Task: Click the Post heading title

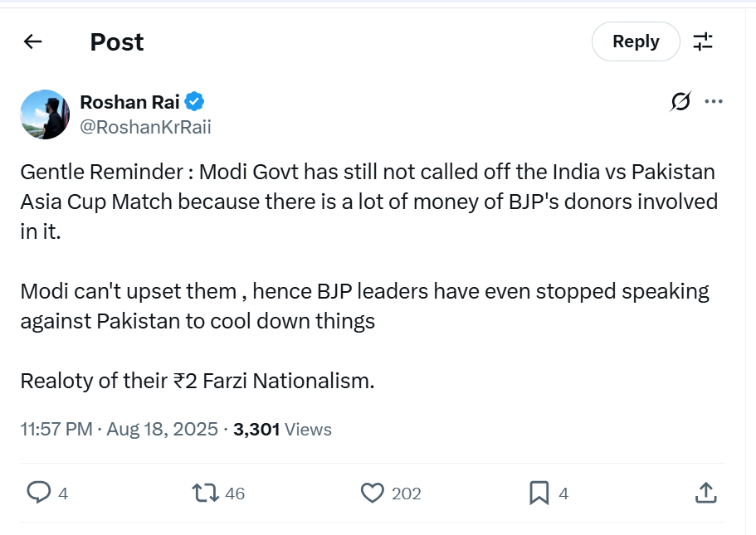Action: tap(117, 41)
